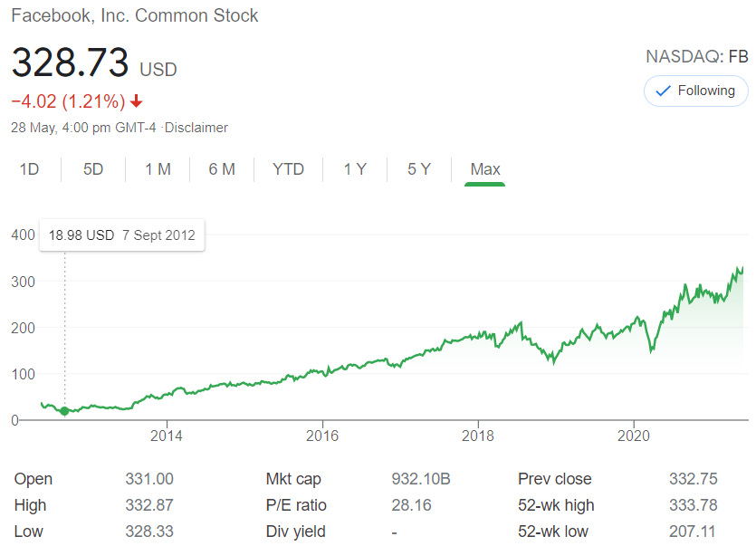This screenshot has width=756, height=546.
Task: Click the 100 y-axis label
Action: tap(24, 374)
